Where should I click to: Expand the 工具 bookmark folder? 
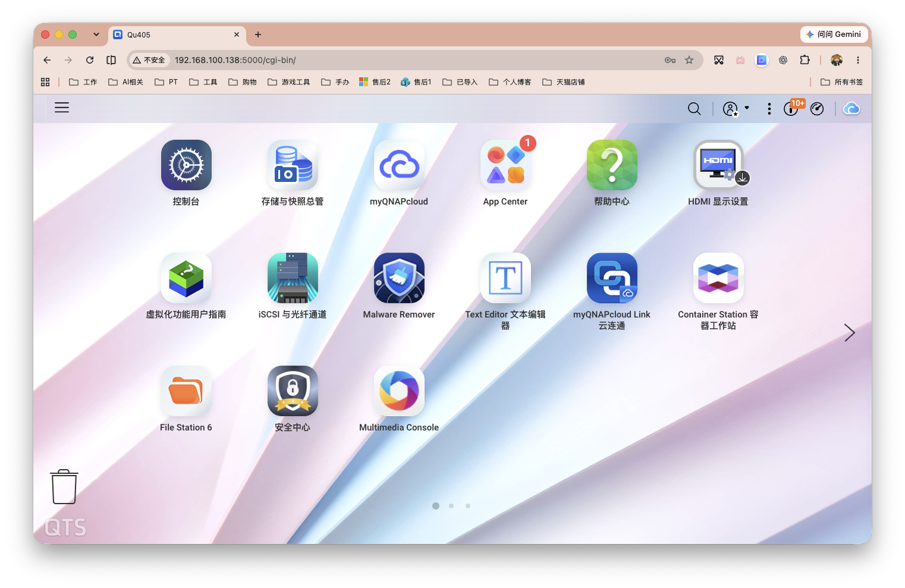(203, 82)
